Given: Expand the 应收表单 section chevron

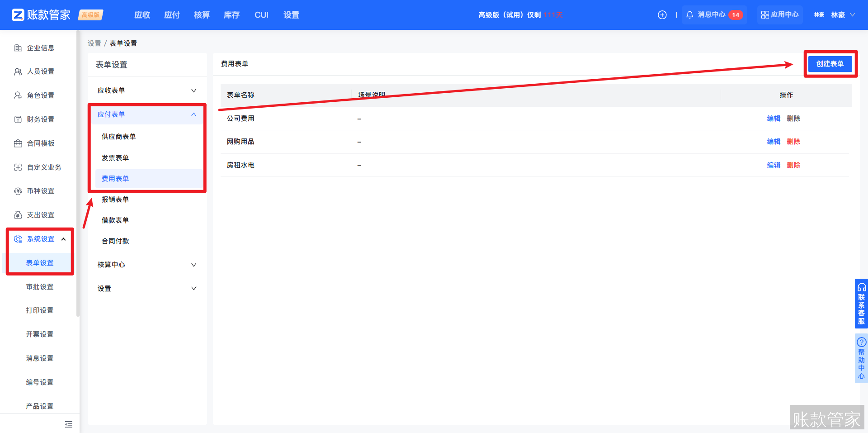Looking at the screenshot, I should click(194, 90).
